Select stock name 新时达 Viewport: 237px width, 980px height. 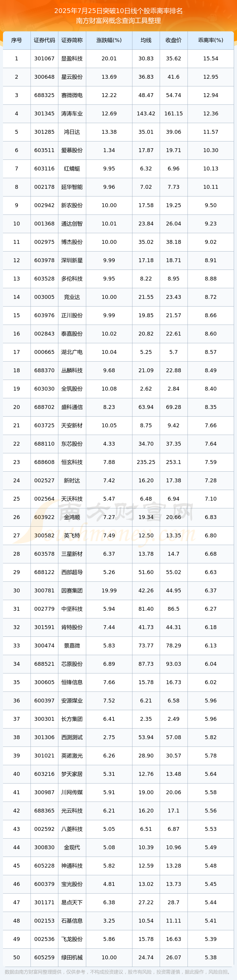(72, 481)
